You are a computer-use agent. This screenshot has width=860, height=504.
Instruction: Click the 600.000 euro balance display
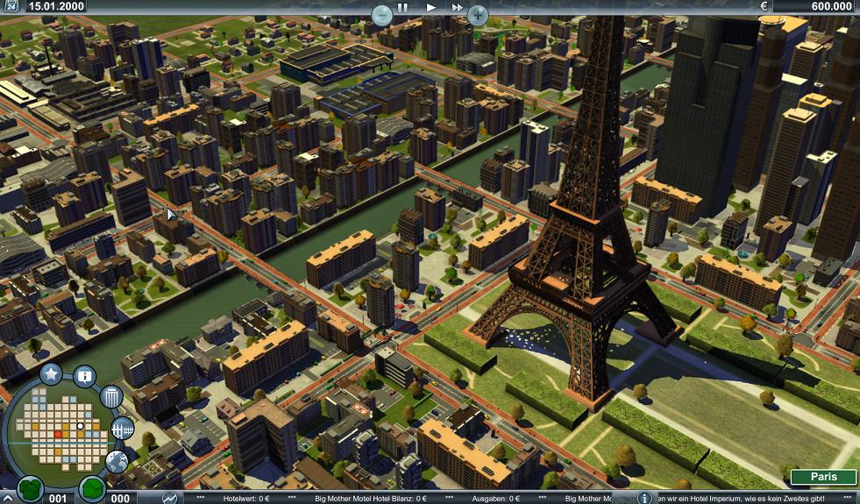(x=816, y=6)
